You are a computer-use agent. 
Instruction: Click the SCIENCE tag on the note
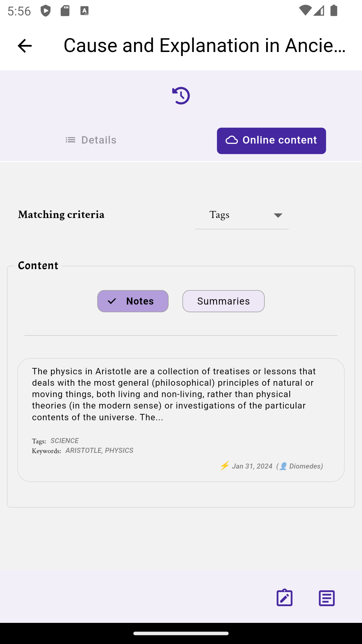pos(65,441)
